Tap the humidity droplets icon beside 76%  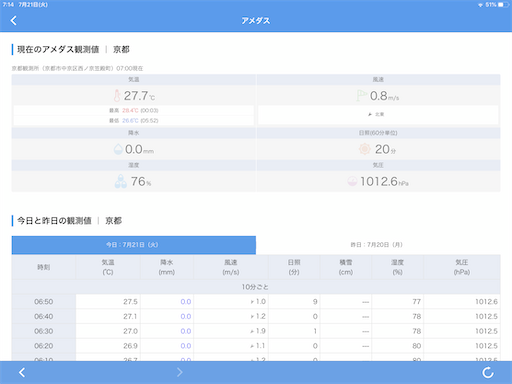tap(121, 181)
